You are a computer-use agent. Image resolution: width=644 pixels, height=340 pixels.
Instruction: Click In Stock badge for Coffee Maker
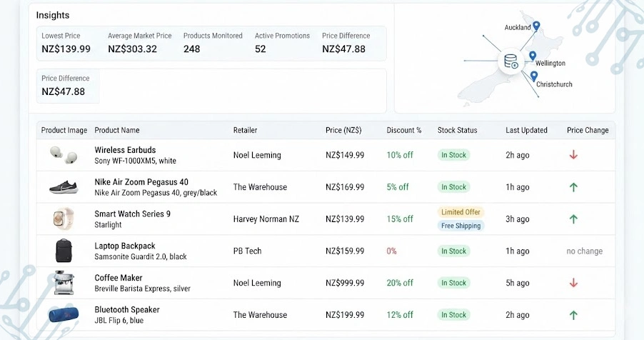453,283
